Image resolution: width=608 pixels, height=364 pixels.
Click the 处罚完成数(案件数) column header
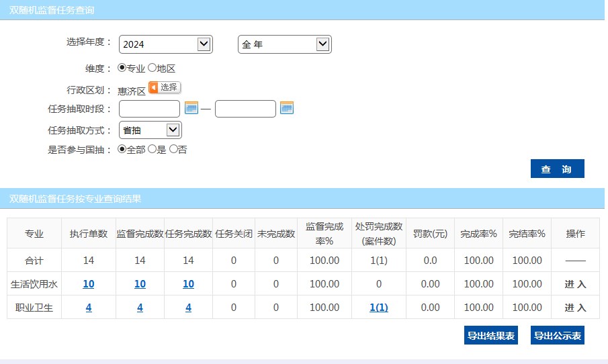[x=379, y=234]
